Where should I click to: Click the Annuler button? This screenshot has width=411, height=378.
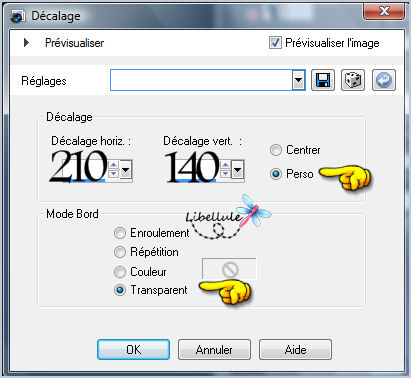[x=214, y=349]
